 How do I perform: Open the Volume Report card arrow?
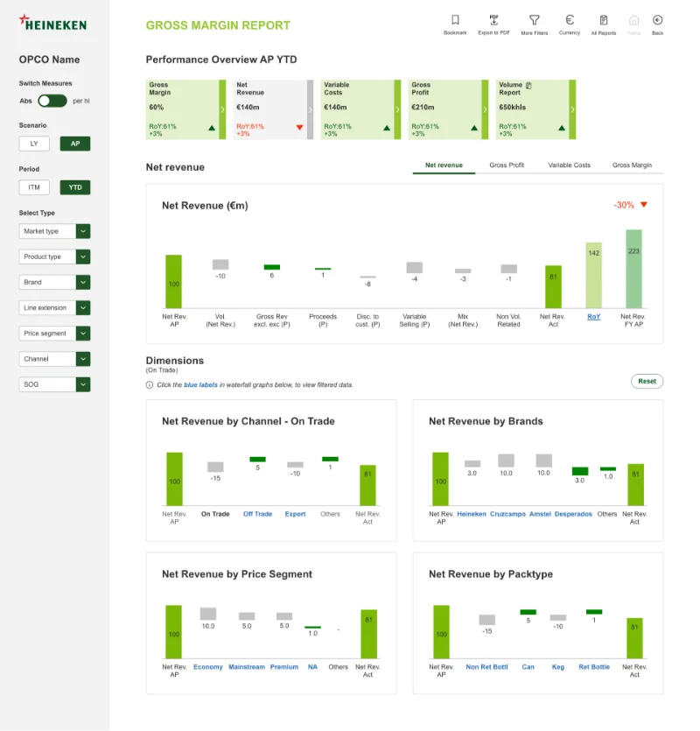tap(572, 109)
